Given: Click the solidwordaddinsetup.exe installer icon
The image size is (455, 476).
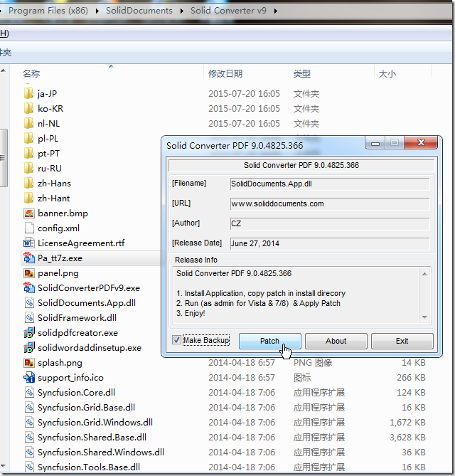Looking at the screenshot, I should [x=29, y=347].
